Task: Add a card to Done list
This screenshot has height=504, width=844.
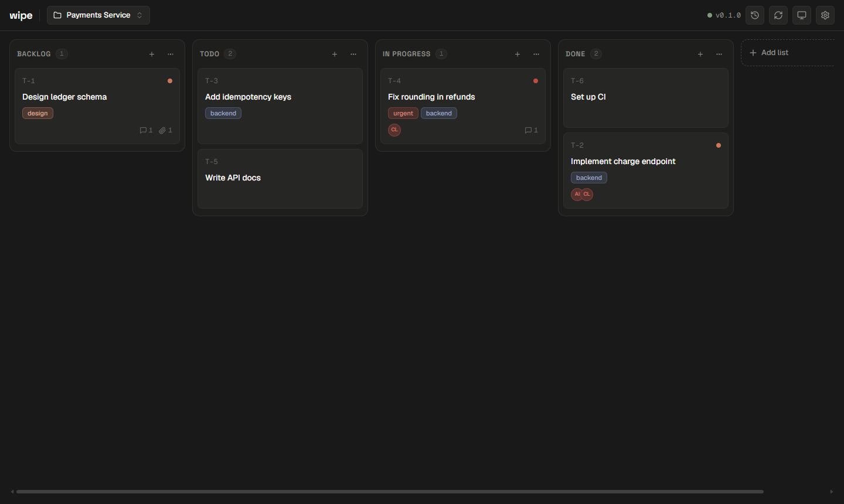Action: click(x=700, y=54)
